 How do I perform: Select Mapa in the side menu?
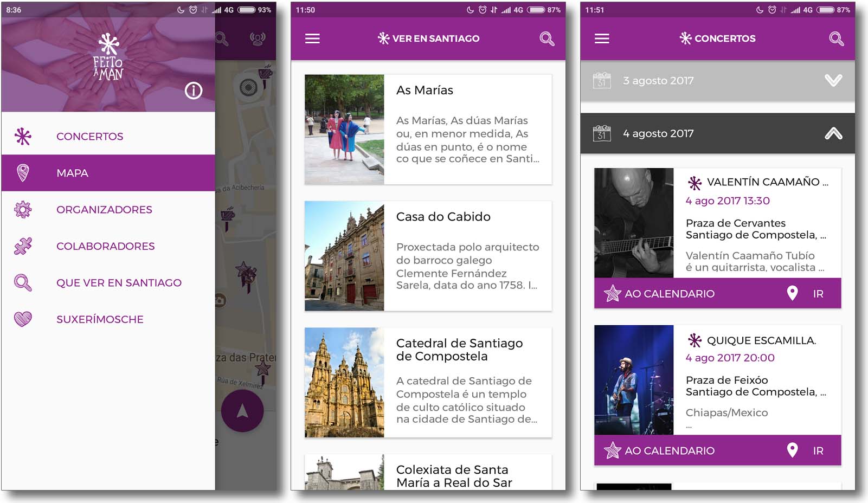click(108, 173)
